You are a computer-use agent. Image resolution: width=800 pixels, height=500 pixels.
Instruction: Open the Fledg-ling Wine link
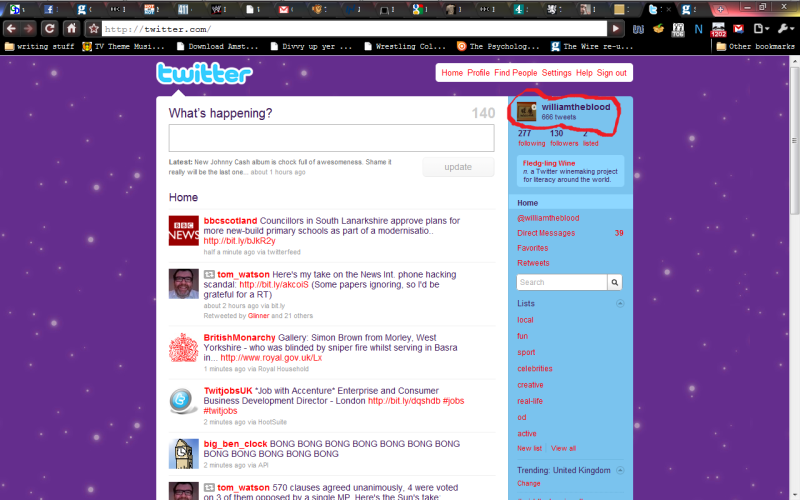coord(548,163)
